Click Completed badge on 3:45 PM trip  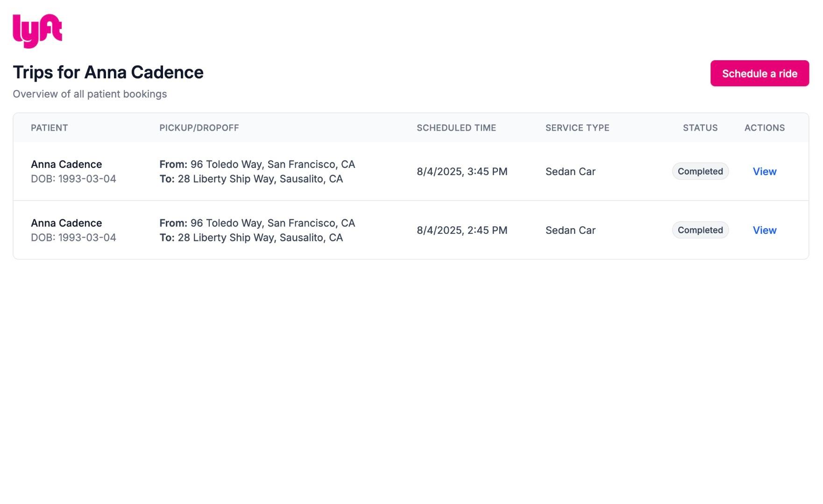[700, 171]
